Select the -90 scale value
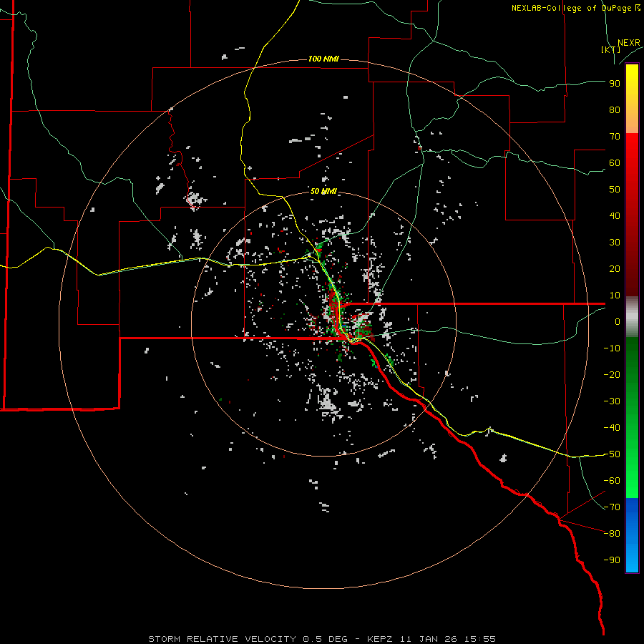644x644 pixels. pos(612,560)
